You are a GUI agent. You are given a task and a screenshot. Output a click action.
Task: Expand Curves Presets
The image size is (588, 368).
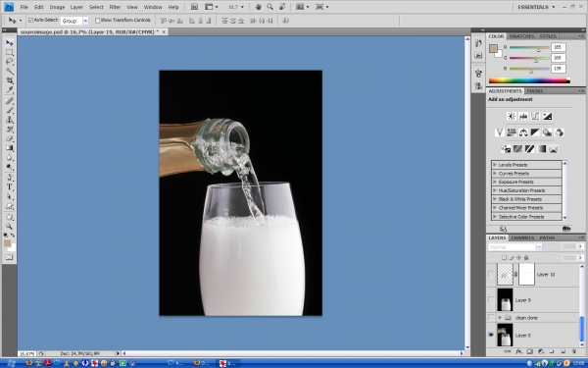pyautogui.click(x=495, y=173)
